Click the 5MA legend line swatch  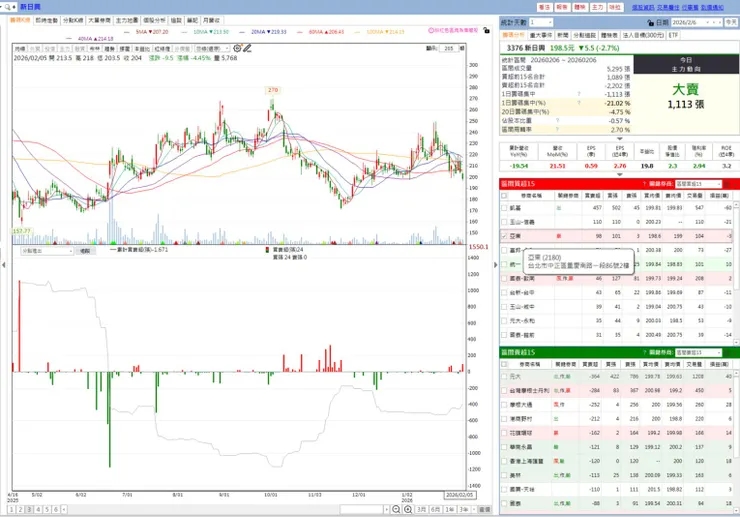pos(127,32)
